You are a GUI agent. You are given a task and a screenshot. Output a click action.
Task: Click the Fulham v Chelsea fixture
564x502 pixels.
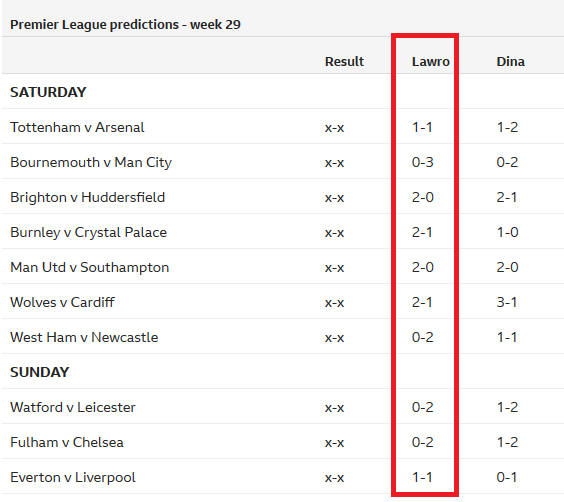tap(67, 442)
